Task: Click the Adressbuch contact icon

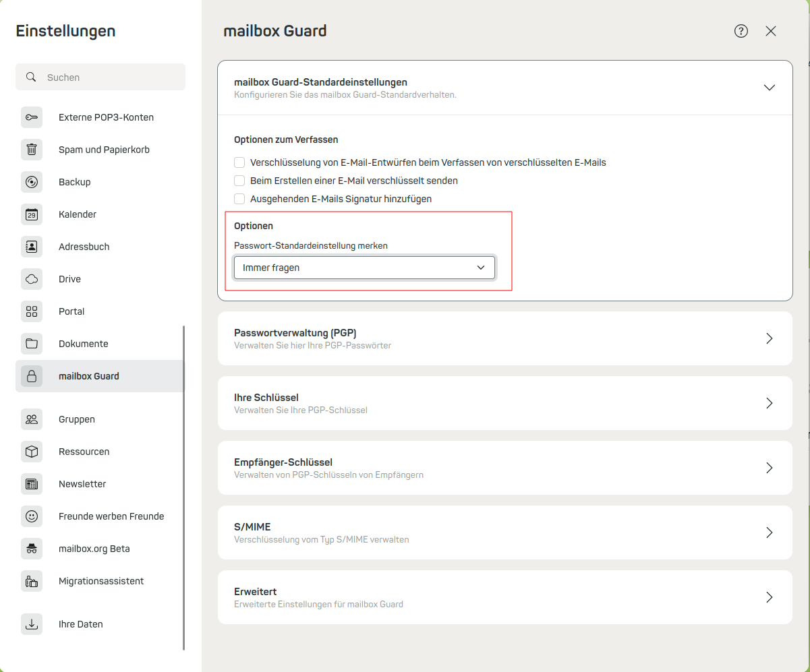Action: coord(32,247)
